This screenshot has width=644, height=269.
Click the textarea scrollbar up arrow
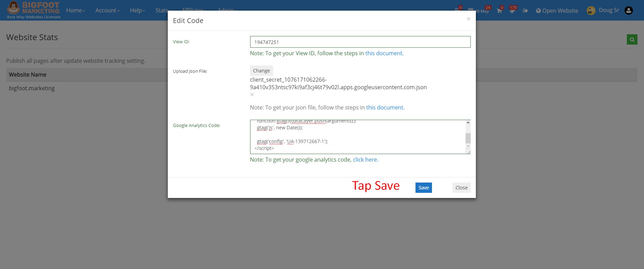pyautogui.click(x=468, y=123)
